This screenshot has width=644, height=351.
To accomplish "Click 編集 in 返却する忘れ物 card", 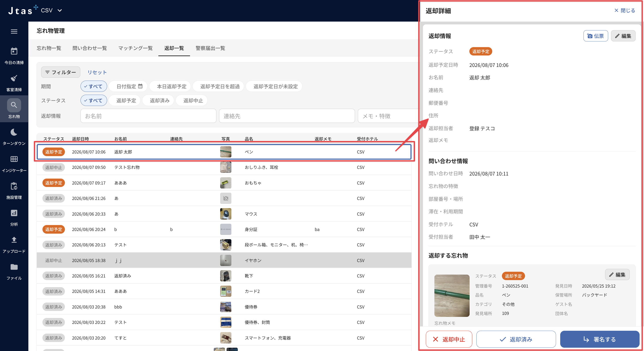I will (x=617, y=274).
